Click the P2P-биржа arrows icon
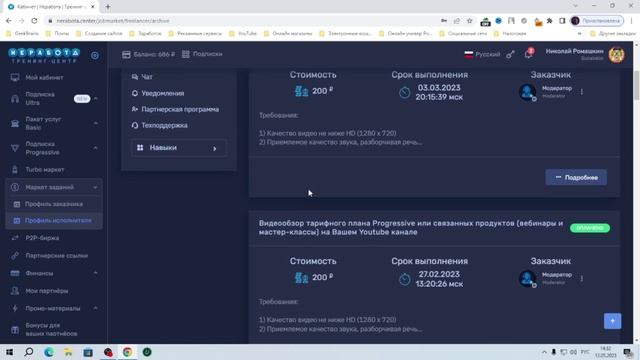The height and width of the screenshot is (360, 640). pyautogui.click(x=15, y=238)
